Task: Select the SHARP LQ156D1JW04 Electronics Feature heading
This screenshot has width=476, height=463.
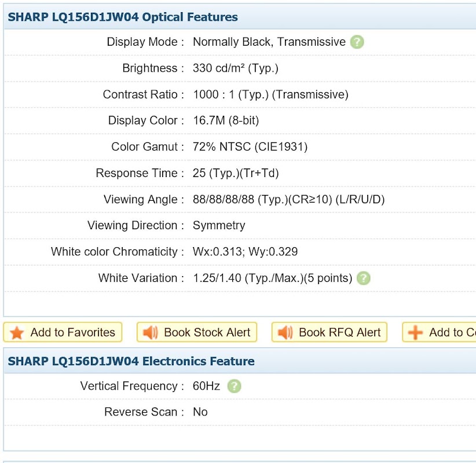Action: coord(131,361)
